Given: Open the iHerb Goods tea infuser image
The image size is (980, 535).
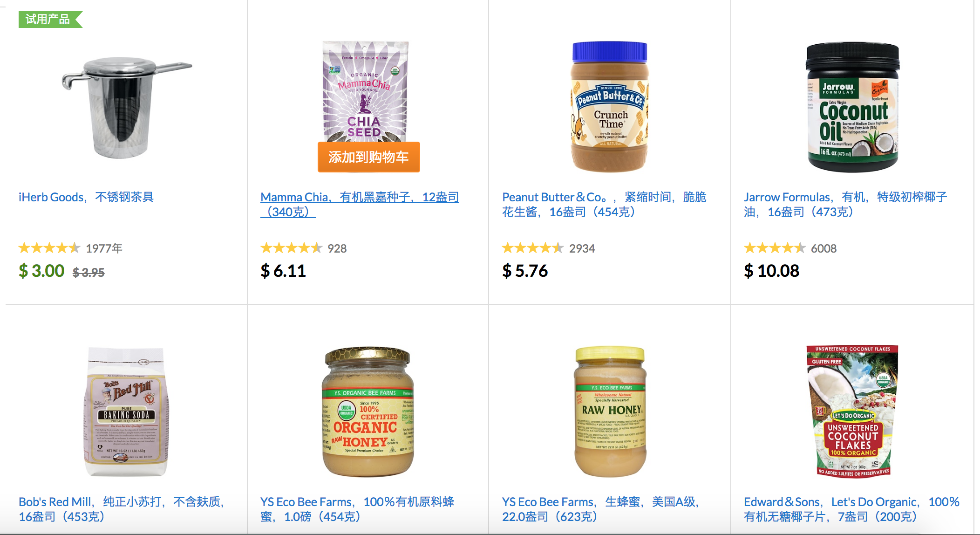Looking at the screenshot, I should (126, 107).
